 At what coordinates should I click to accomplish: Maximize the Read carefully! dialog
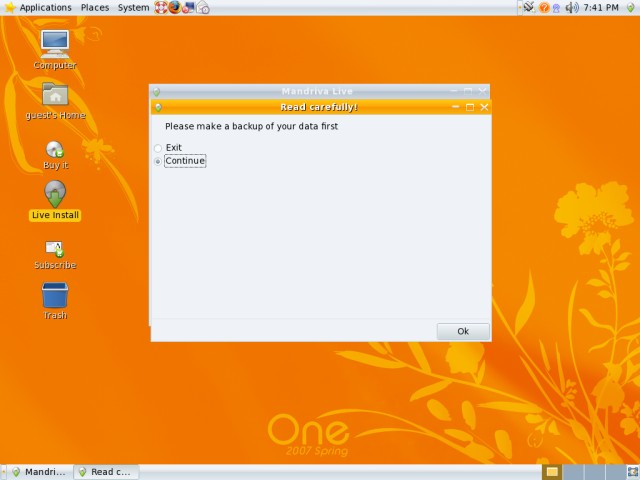[470, 107]
